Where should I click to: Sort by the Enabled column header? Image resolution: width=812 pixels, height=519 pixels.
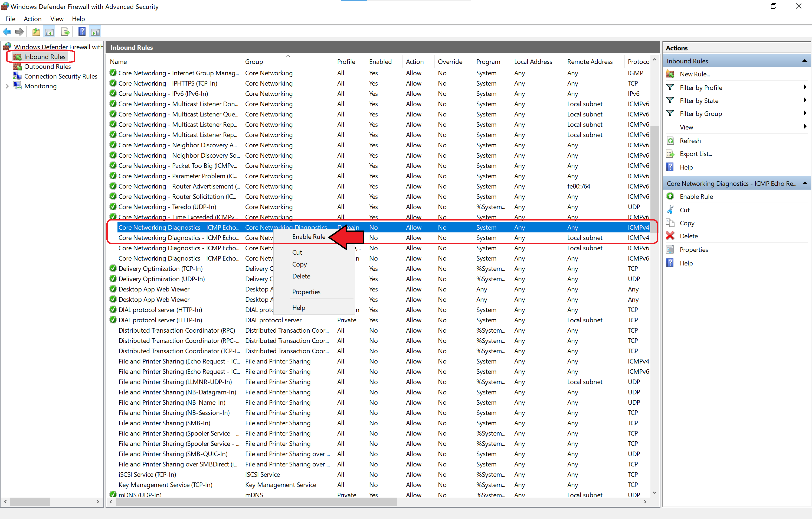[x=380, y=62]
